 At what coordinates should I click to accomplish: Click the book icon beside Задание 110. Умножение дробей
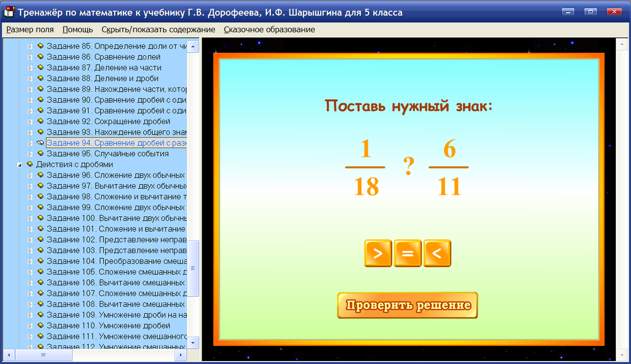point(40,325)
